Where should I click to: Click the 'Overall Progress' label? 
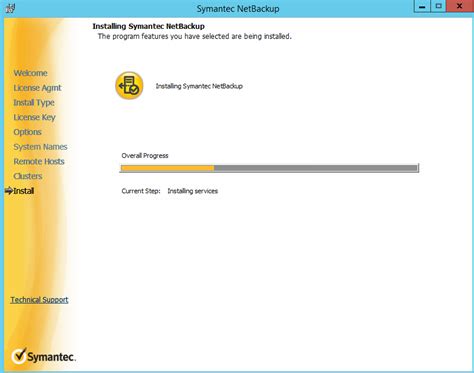pyautogui.click(x=145, y=156)
